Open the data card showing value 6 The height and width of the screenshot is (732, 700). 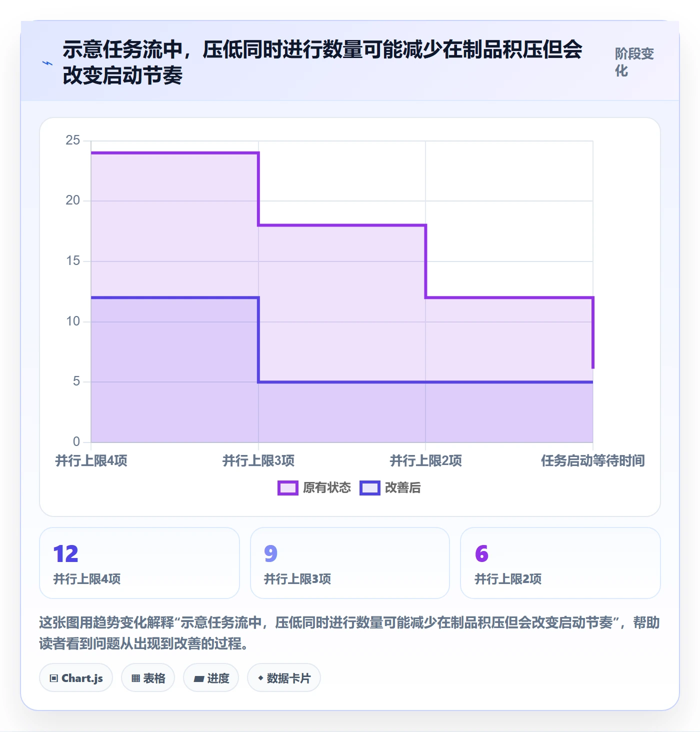560,563
